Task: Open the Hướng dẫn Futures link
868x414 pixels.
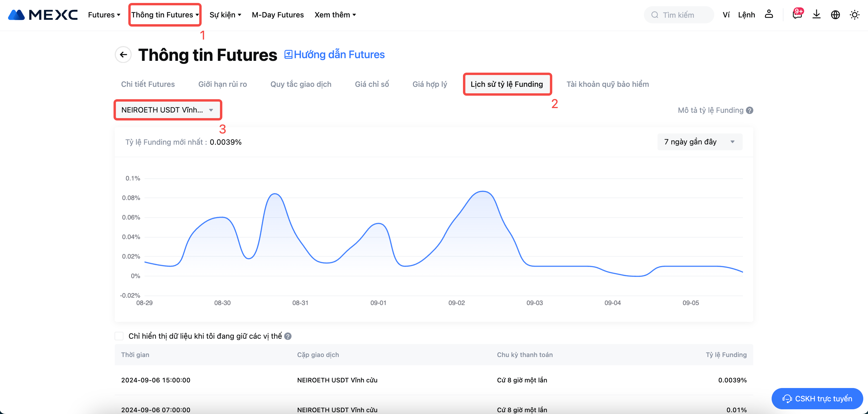Action: [335, 55]
